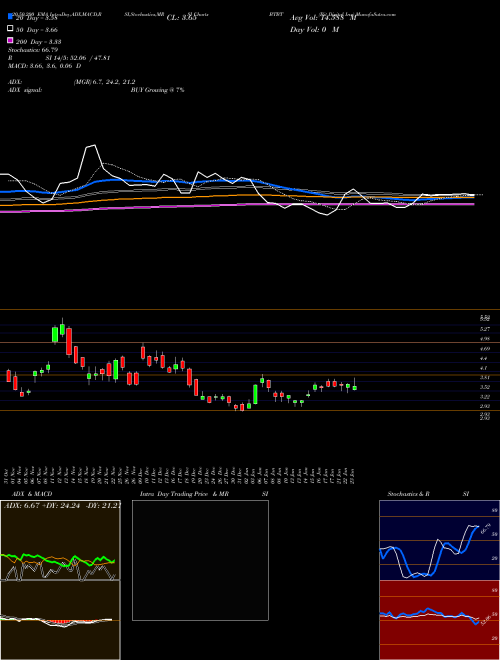The height and width of the screenshot is (660, 500).
Task: Open the blue Stochastics chart panel
Action: tap(439, 540)
